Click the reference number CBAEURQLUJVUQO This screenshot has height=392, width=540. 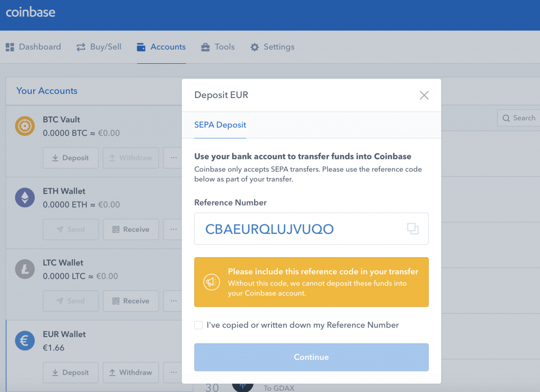click(269, 229)
